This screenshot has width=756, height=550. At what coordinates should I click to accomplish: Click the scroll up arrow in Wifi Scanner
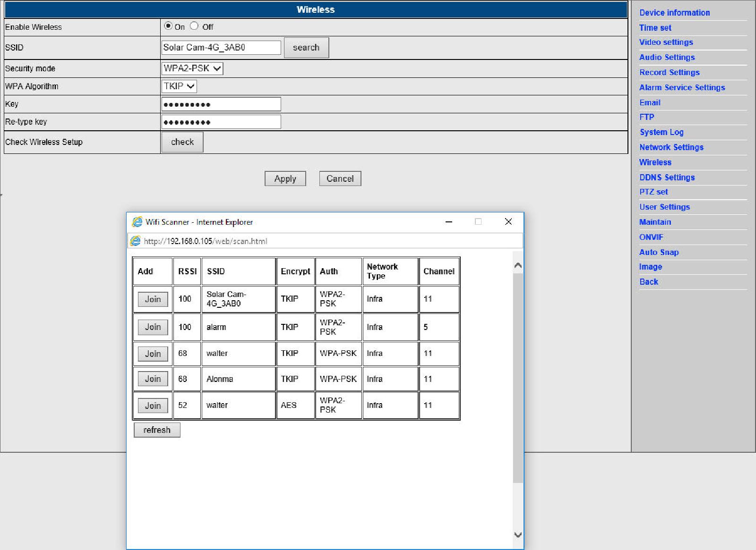point(518,266)
